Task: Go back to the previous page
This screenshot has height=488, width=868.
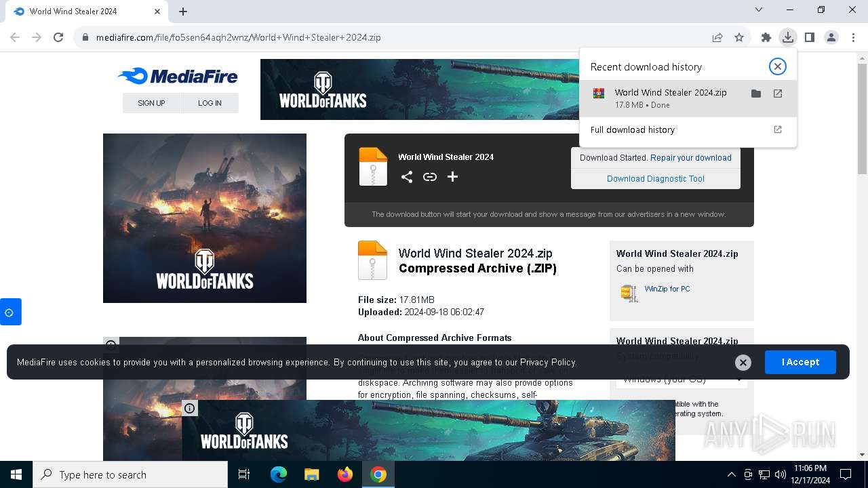Action: point(15,37)
